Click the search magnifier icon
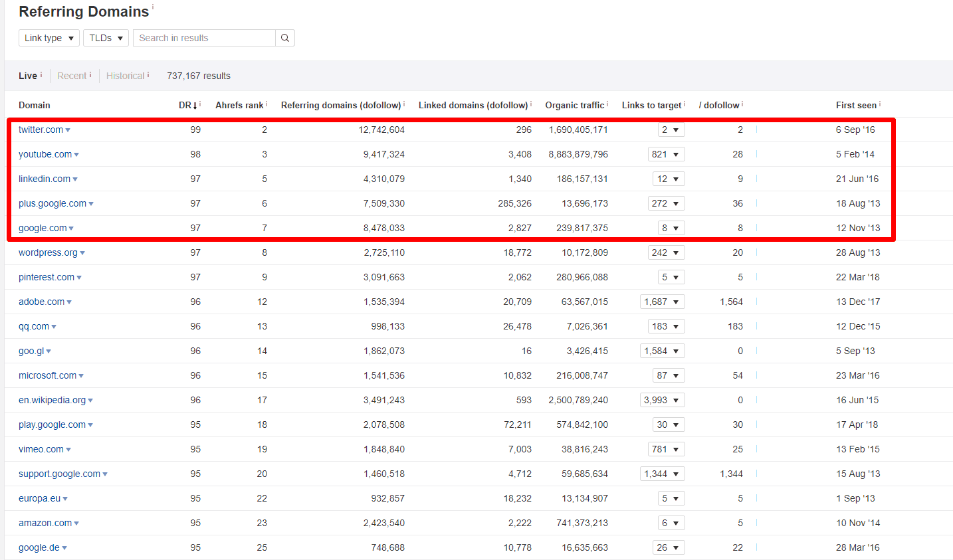 click(x=284, y=38)
